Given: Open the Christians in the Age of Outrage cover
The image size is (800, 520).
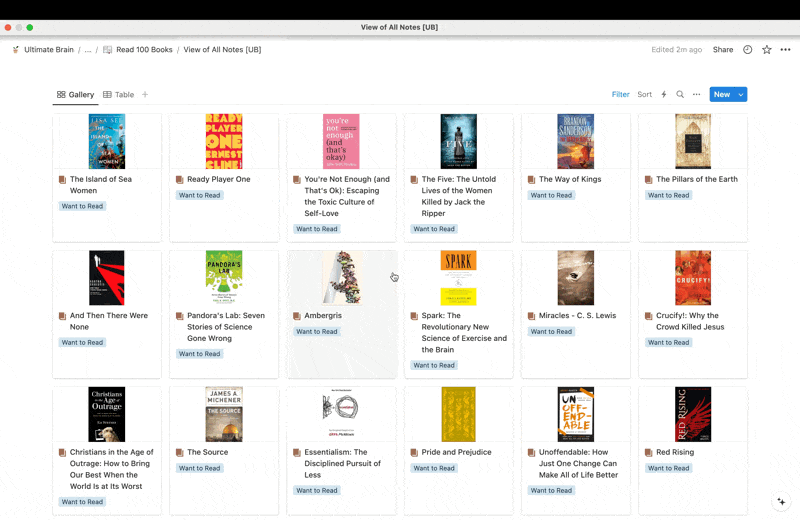Looking at the screenshot, I should pyautogui.click(x=107, y=414).
